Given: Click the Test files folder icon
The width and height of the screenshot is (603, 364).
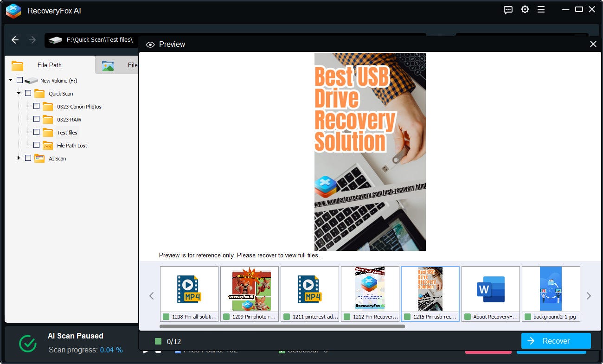Looking at the screenshot, I should tap(48, 132).
